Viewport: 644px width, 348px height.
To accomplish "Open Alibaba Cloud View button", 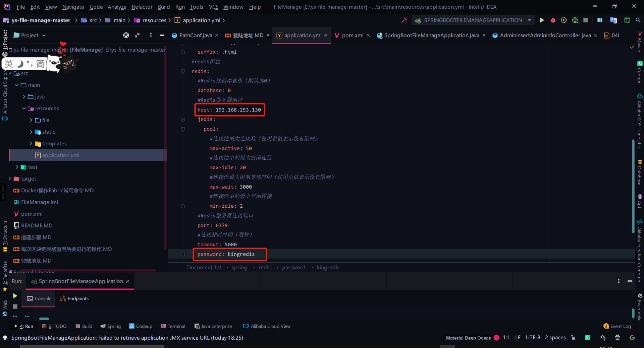I will [267, 326].
